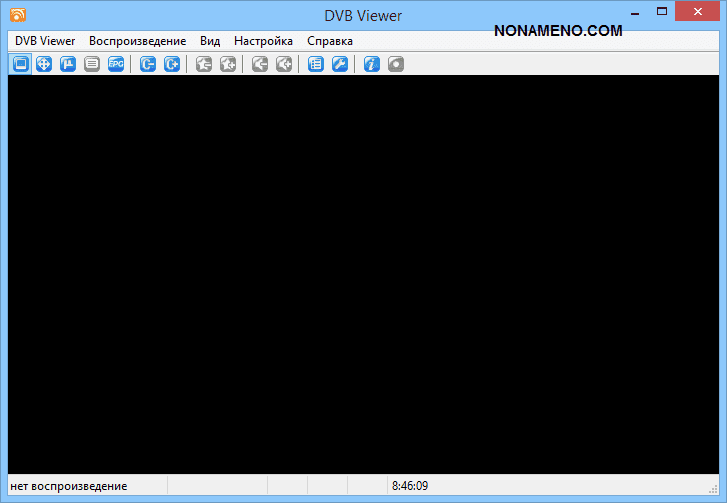Open the Воспроизведение menu
Screen dimensions: 727x503
coord(137,41)
